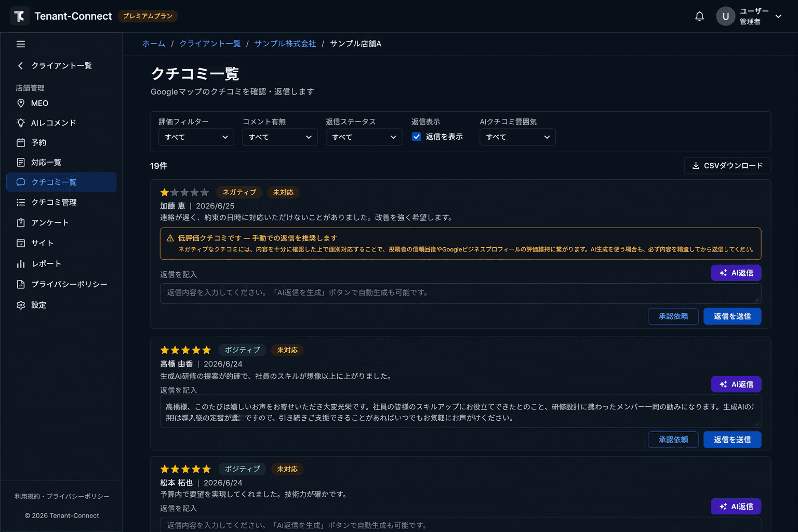Screen dimensions: 798x532
Task: Click the 未対応 badge on 松本 拓也 review
Action: [x=287, y=469]
